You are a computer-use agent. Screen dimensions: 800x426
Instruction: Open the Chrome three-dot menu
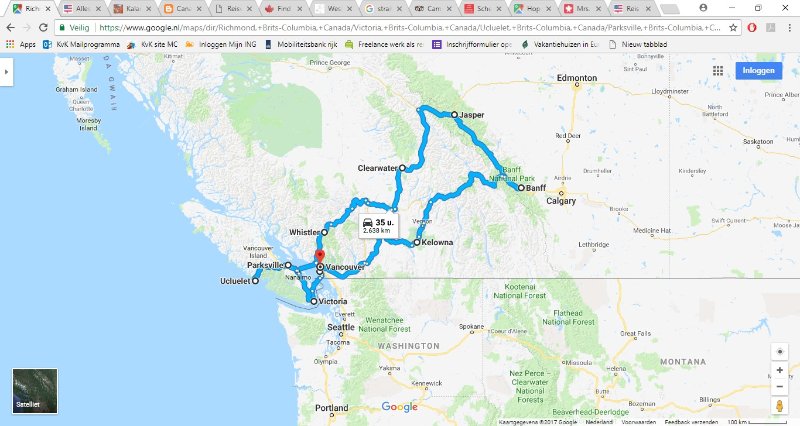pyautogui.click(x=789, y=28)
